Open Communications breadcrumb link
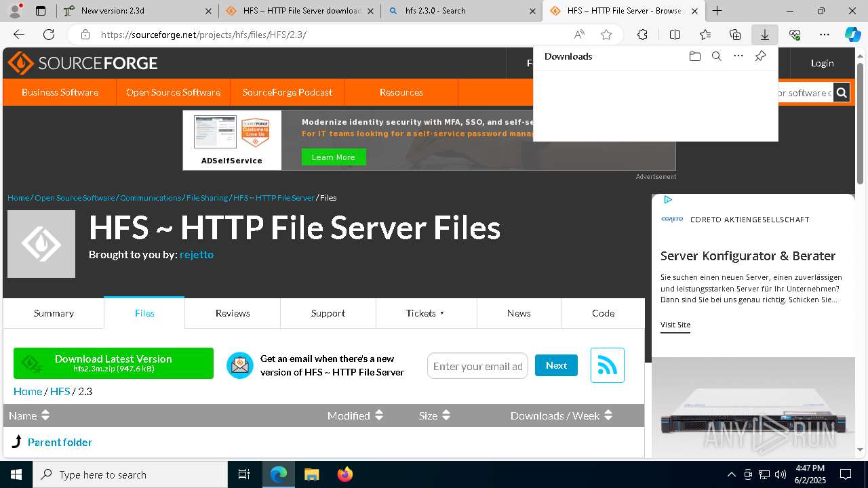 point(151,198)
